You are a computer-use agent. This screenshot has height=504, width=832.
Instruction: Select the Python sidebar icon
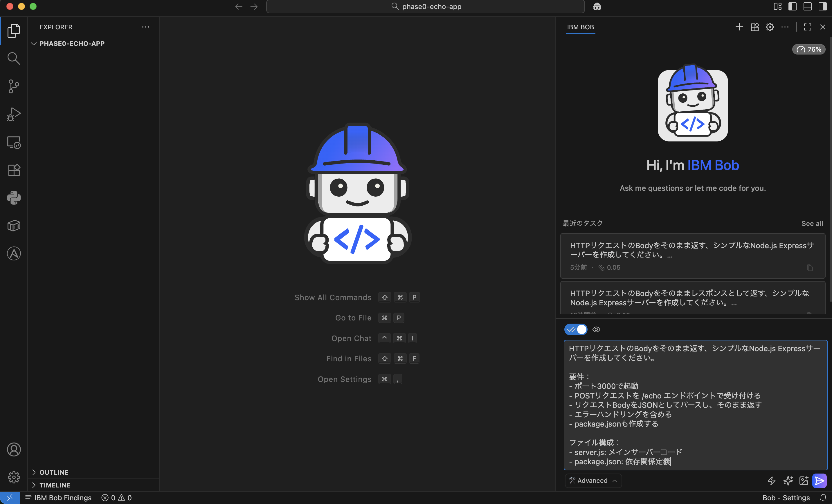coord(14,198)
